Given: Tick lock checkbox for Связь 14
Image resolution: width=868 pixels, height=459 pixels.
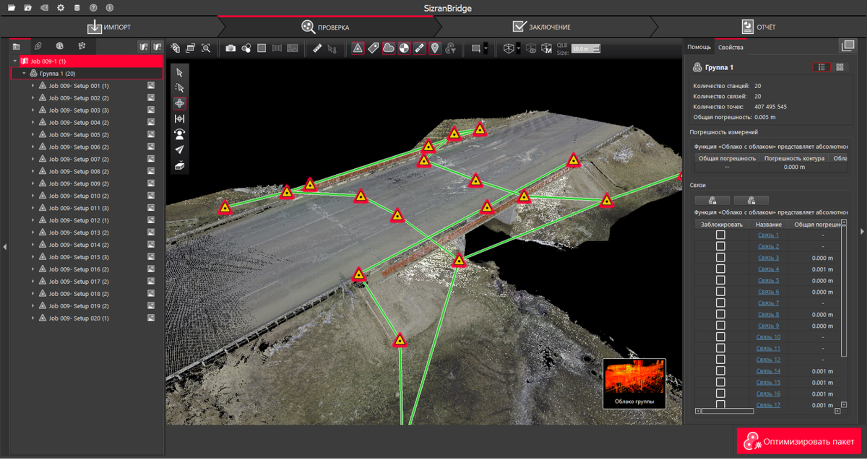Looking at the screenshot, I should (720, 371).
